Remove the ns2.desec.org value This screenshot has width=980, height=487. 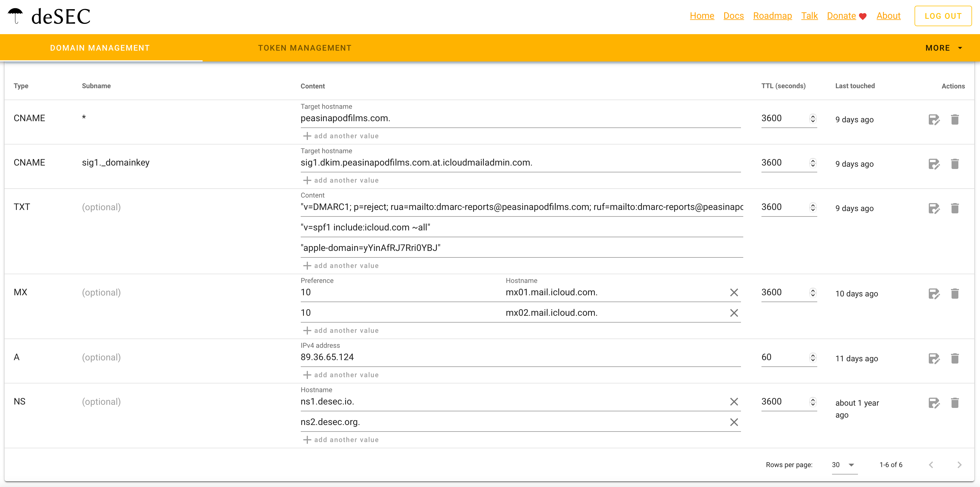coord(734,422)
